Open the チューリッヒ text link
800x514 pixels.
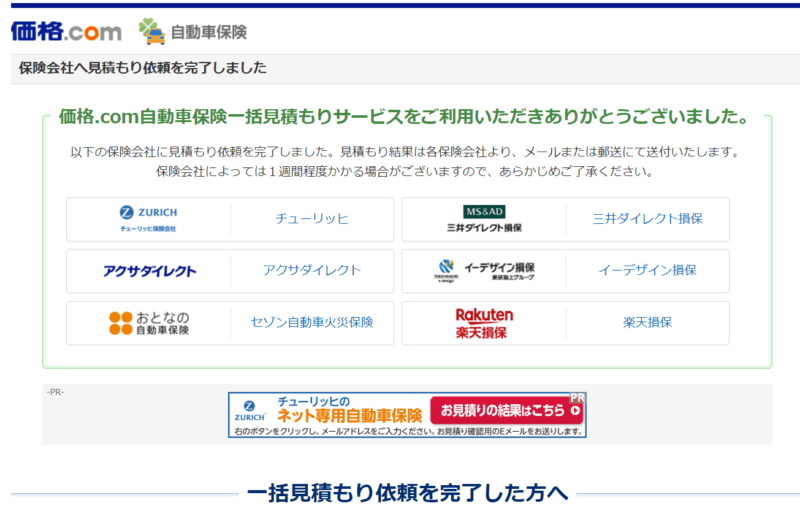312,219
